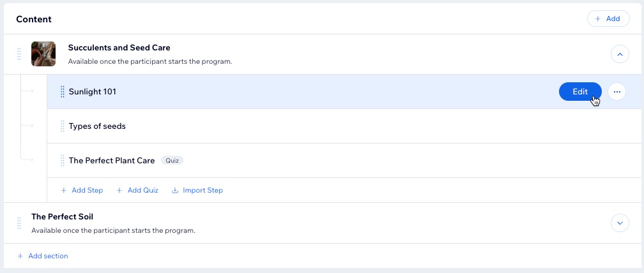Image resolution: width=644 pixels, height=273 pixels.
Task: Click download icon beside Import Step
Action: click(175, 191)
